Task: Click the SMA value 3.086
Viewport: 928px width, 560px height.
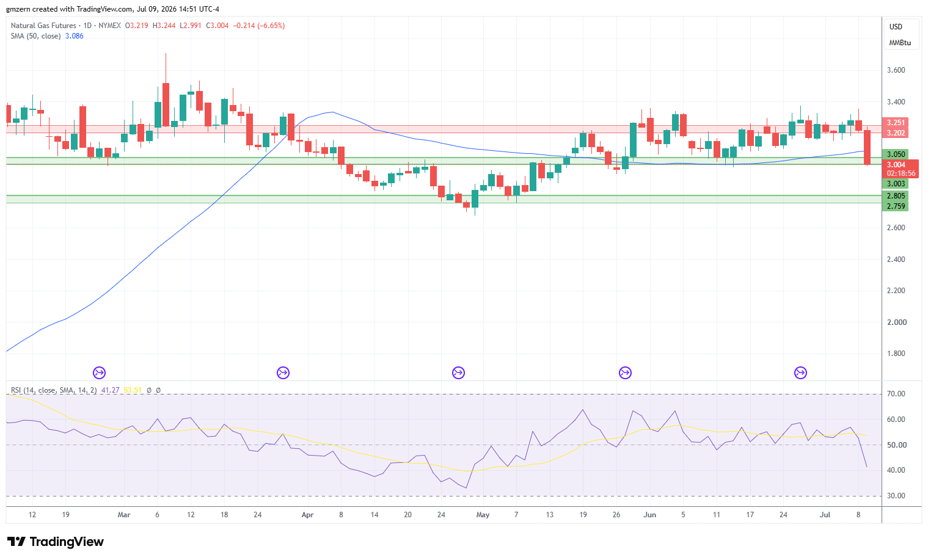Action: point(74,36)
